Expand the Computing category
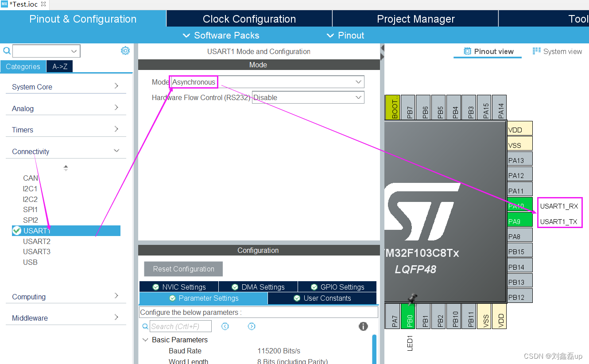 pos(66,296)
